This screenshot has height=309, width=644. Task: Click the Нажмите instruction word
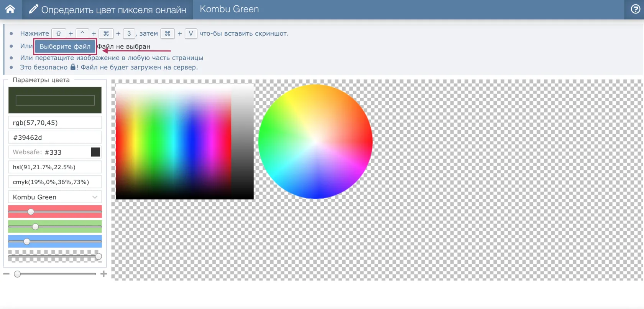tap(34, 33)
